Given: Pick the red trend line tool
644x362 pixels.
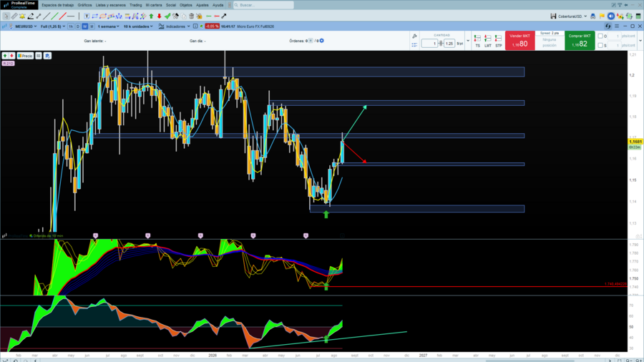Looking at the screenshot, I should coord(62,16).
